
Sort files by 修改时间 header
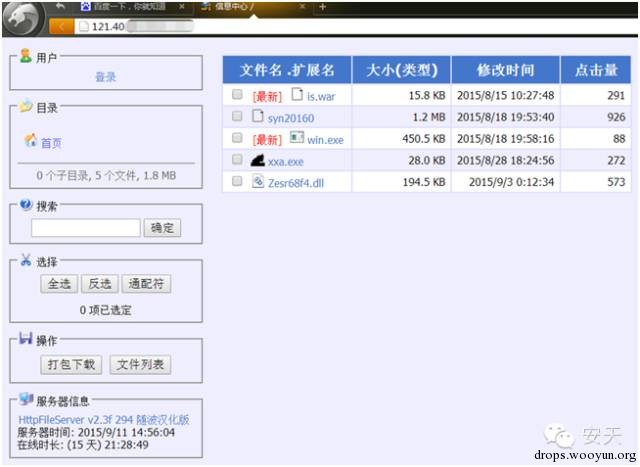pos(505,70)
